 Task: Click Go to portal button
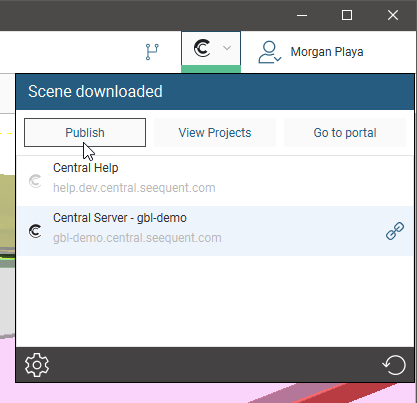345,132
